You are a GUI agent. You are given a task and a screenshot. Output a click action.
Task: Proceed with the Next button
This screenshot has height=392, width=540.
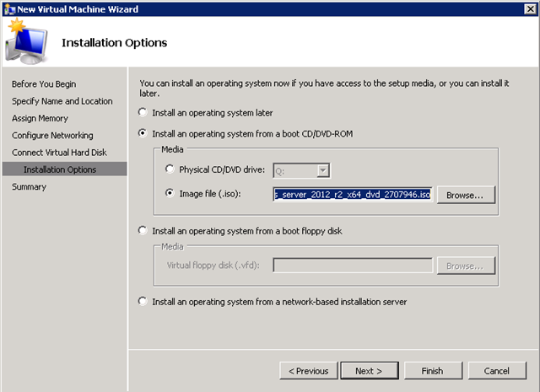coord(370,371)
